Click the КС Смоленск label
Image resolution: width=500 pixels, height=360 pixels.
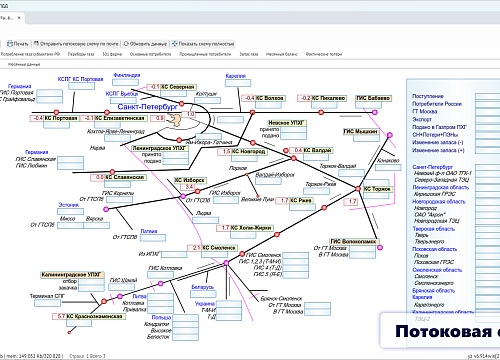219,248
